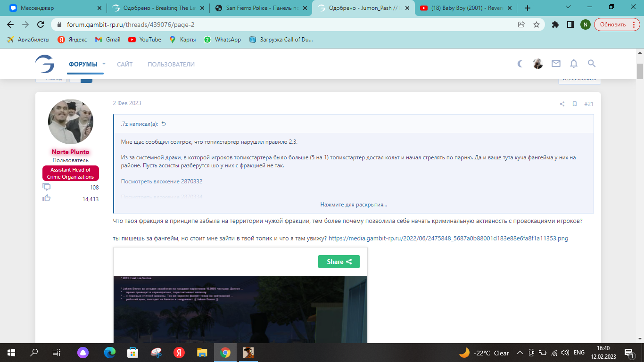Click the Gambit forum logo
This screenshot has width=644, height=362.
[45, 64]
